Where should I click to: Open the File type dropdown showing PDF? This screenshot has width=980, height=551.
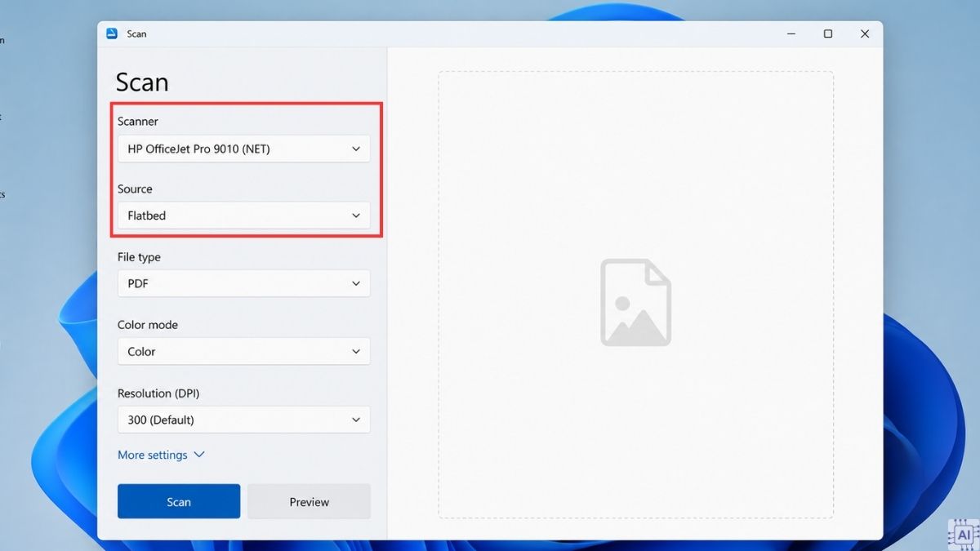[244, 283]
